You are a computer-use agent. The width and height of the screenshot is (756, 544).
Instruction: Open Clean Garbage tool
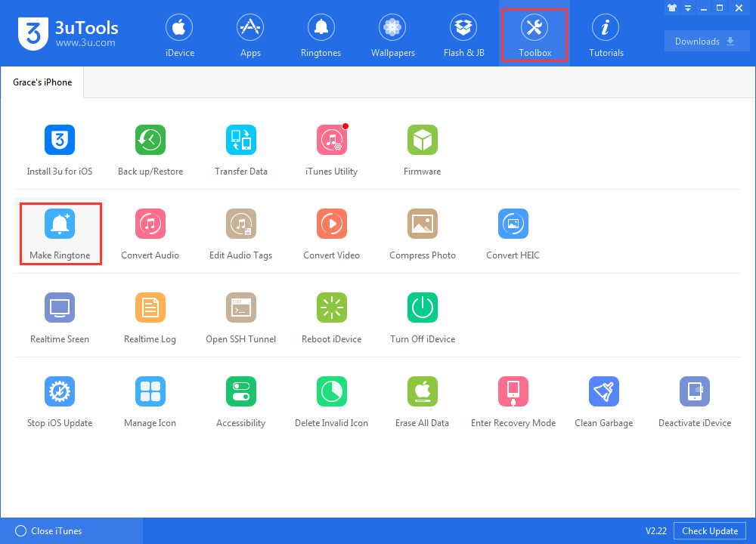click(603, 402)
